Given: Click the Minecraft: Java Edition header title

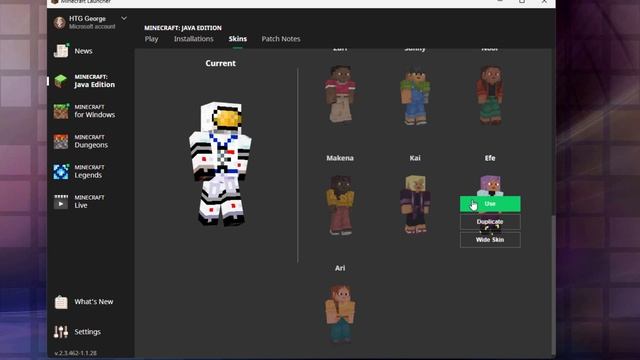Looking at the screenshot, I should coord(183,28).
